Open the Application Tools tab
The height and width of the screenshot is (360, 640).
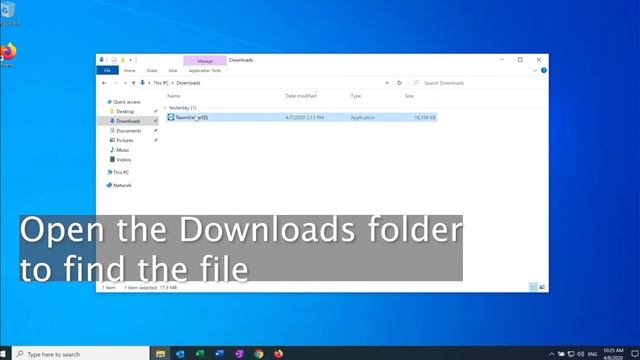[x=205, y=71]
